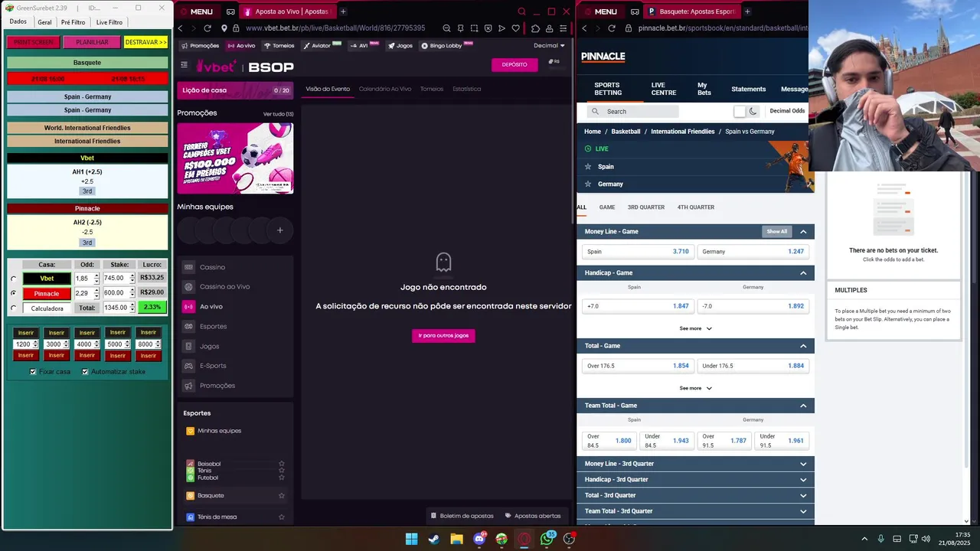The height and width of the screenshot is (551, 980).
Task: Click the snapshot icon in vbet address bar
Action: coord(474,28)
